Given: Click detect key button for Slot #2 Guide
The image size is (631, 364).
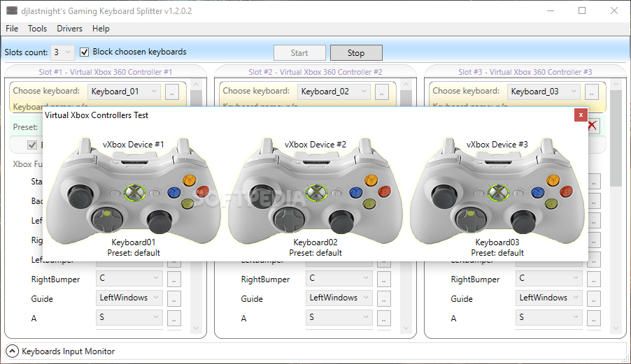Looking at the screenshot, I should tap(384, 298).
